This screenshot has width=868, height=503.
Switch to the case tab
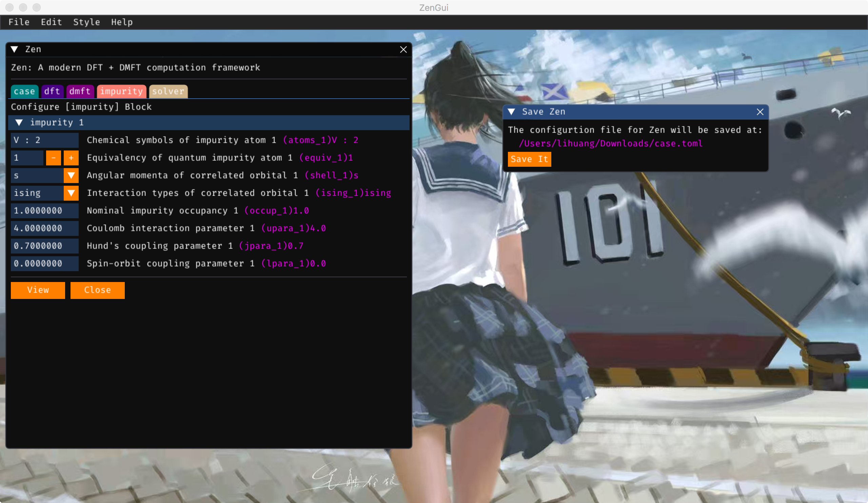24,91
